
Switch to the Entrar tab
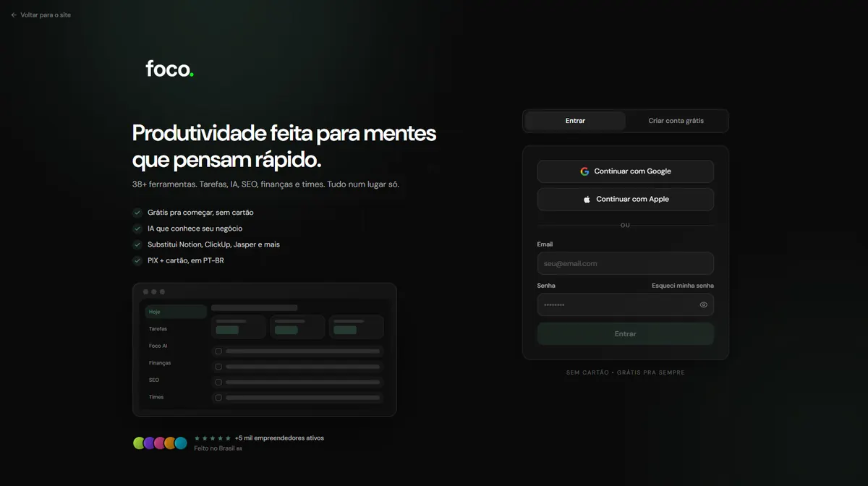tap(575, 121)
